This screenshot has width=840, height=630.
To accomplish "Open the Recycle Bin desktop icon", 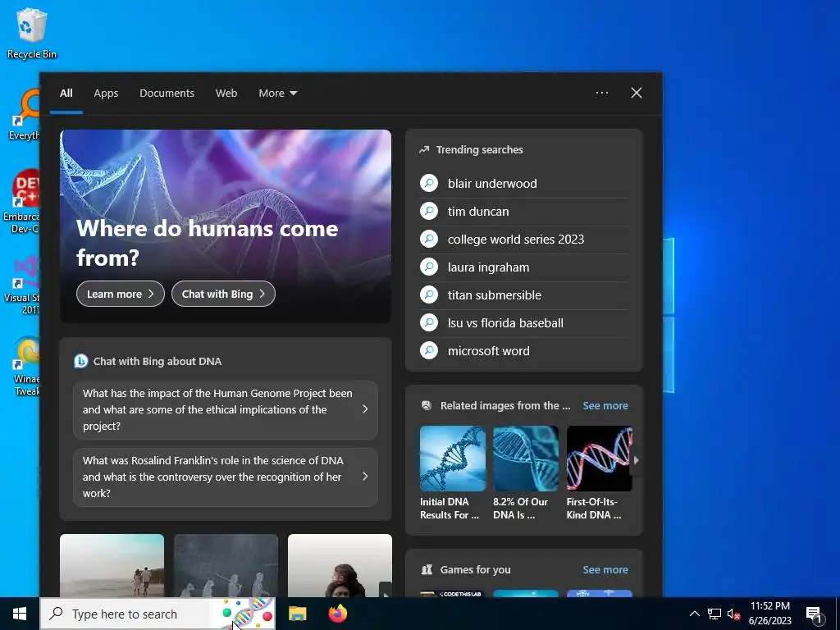I will [32, 33].
